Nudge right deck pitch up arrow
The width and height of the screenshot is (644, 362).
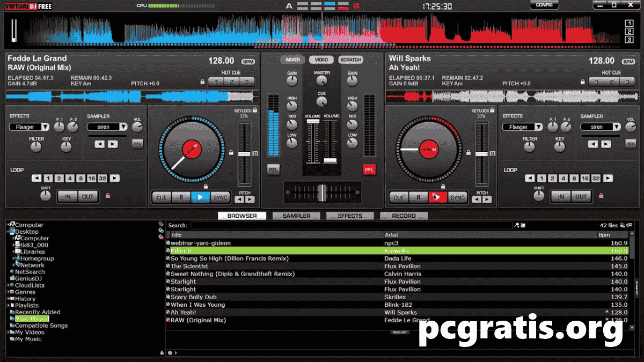tap(487, 200)
